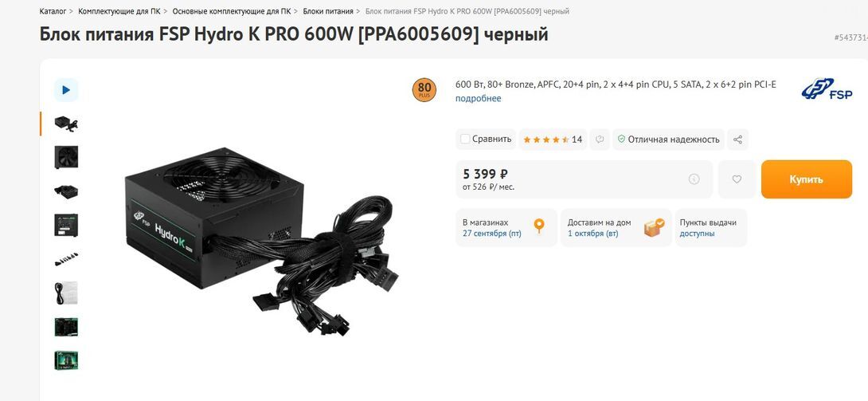Open Каталог breadcrumb link
The height and width of the screenshot is (401, 868).
pos(53,11)
